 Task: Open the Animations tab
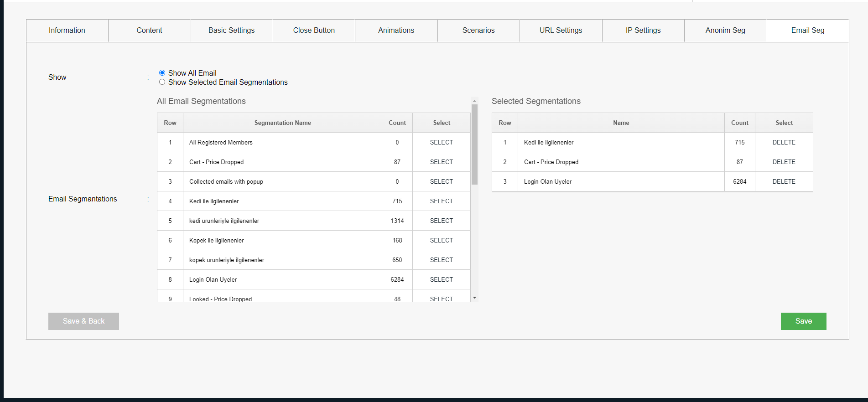[x=396, y=31]
